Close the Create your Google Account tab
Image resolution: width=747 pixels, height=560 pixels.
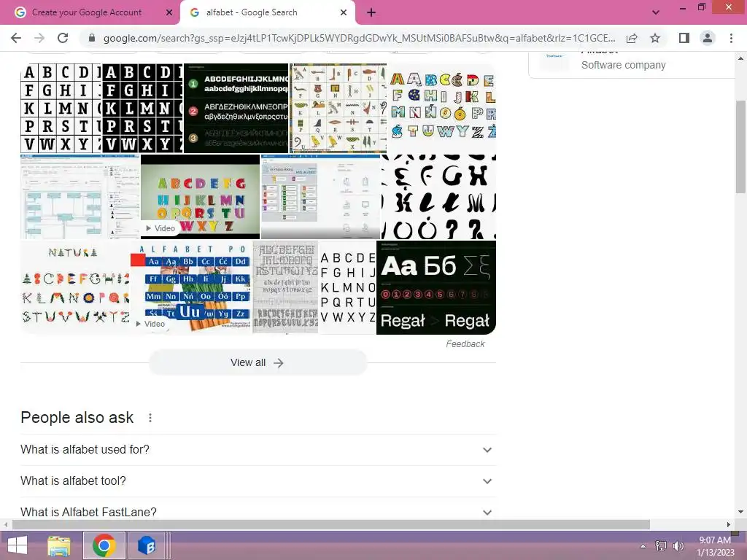pyautogui.click(x=169, y=12)
